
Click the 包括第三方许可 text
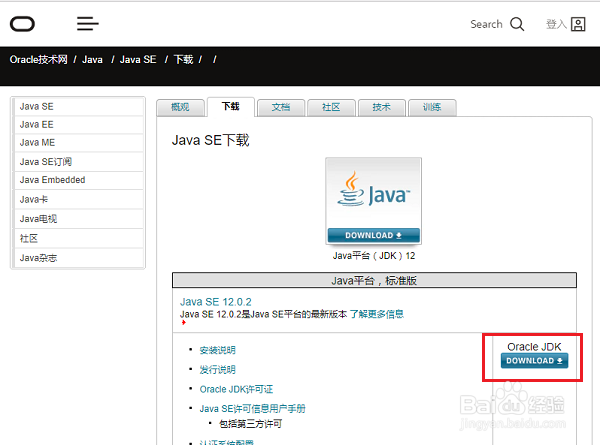pos(251,424)
